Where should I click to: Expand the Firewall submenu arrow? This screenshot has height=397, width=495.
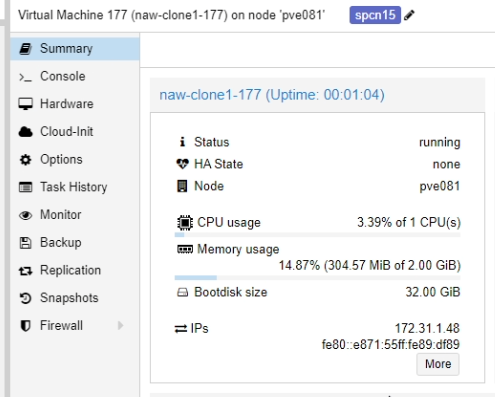click(x=120, y=325)
